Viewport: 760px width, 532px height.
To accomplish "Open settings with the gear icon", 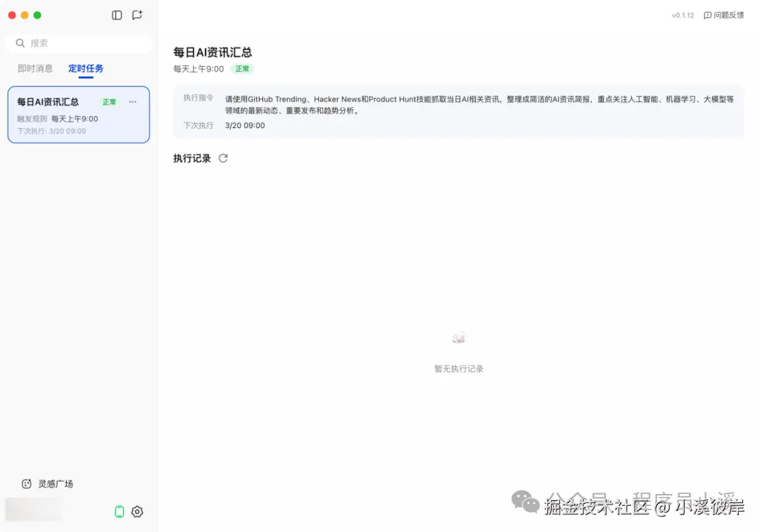I will tap(137, 512).
